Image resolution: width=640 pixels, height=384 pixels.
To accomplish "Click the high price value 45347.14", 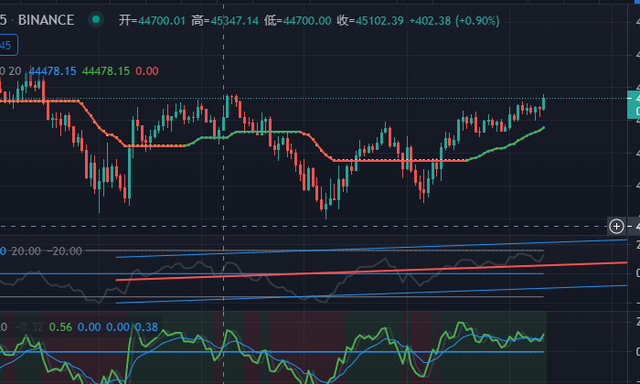I will click(235, 21).
